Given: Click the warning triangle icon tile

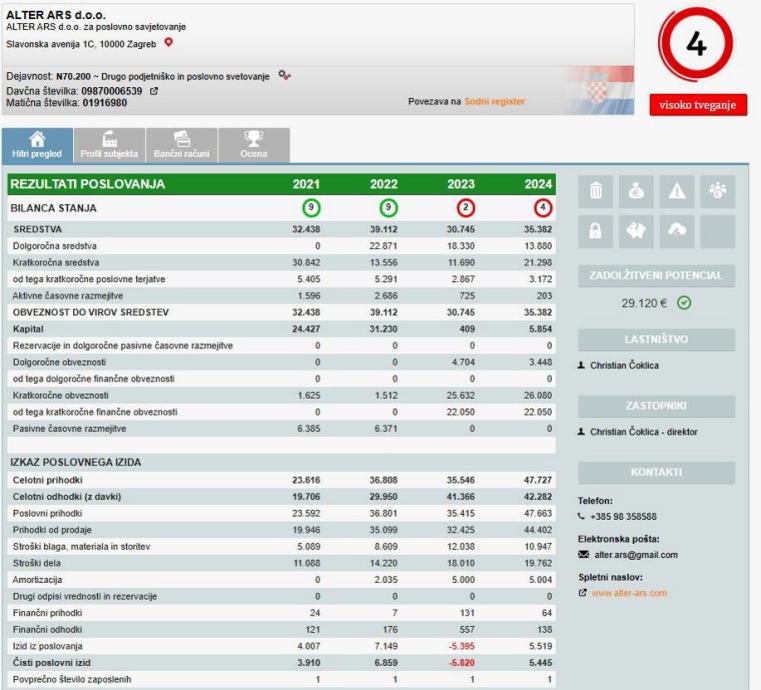Looking at the screenshot, I should point(677,191).
